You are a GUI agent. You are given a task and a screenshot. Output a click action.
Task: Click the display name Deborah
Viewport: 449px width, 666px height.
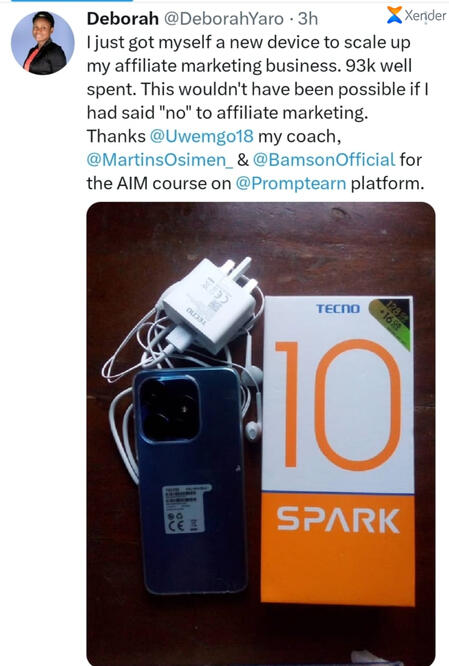tap(122, 19)
